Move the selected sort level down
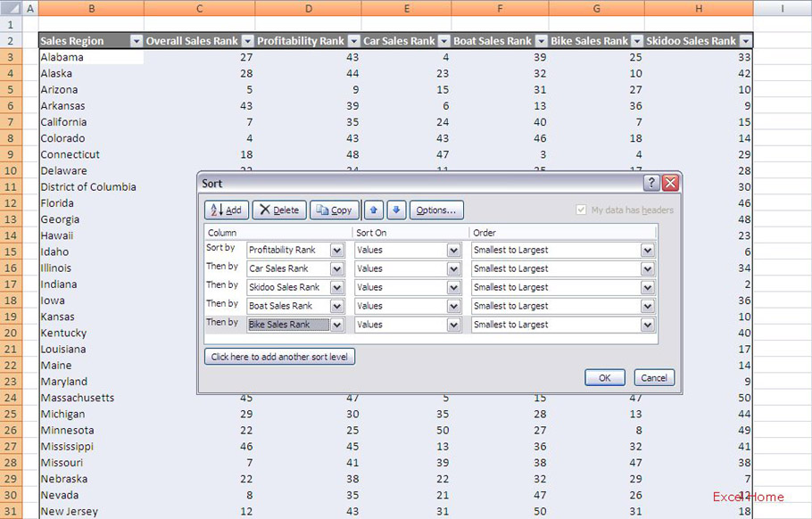Viewport: 812px width, 519px height. [394, 210]
